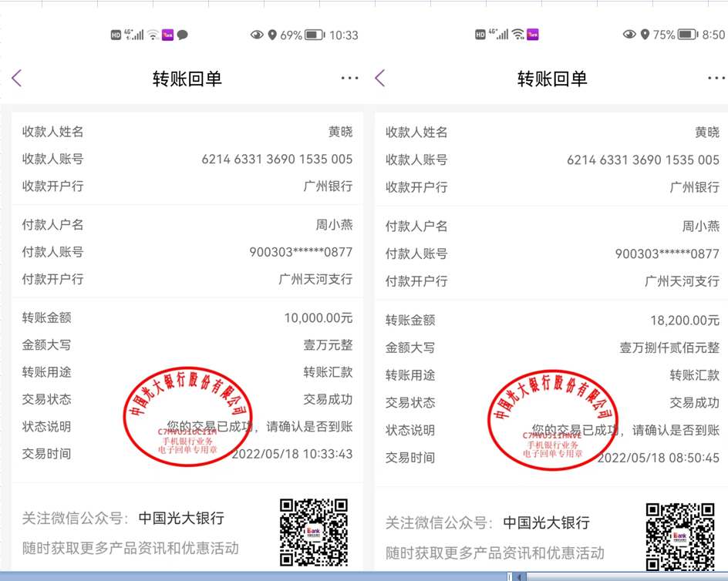
Task: Click the QR code on the 10,000.00元 receipt
Action: pos(313,532)
